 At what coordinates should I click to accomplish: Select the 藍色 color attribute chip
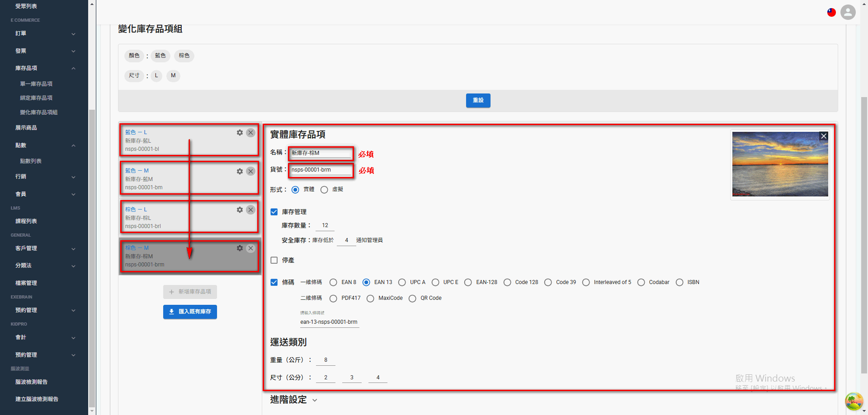(160, 56)
